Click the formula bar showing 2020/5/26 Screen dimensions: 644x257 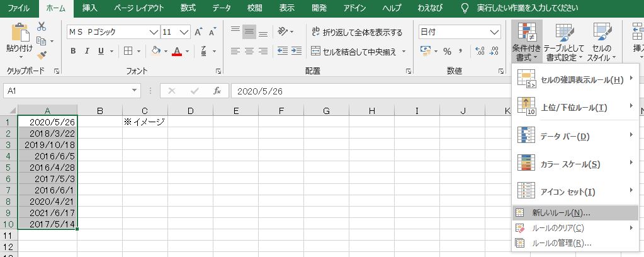pyautogui.click(x=370, y=91)
